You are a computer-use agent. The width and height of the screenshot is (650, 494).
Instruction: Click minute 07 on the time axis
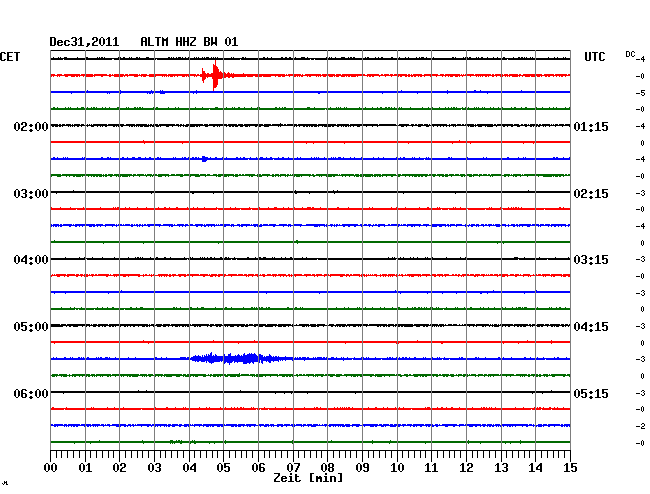[293, 467]
